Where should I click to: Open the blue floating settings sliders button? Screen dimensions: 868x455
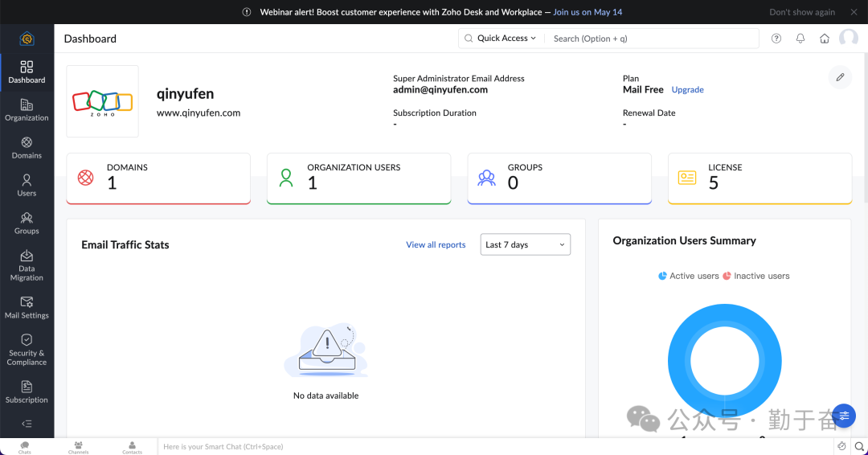click(844, 416)
